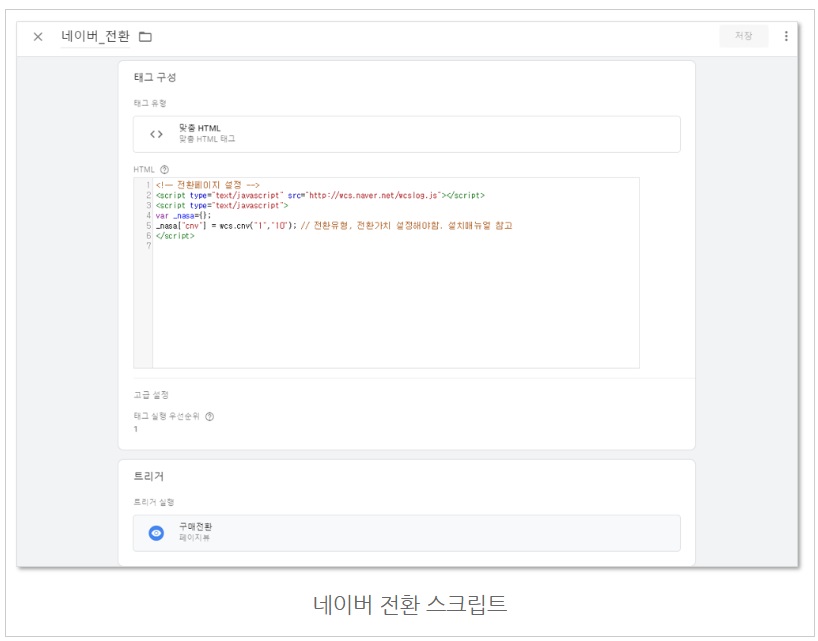This screenshot has width=818, height=641.
Task: Click line number 7 in code editor
Action: 149,246
